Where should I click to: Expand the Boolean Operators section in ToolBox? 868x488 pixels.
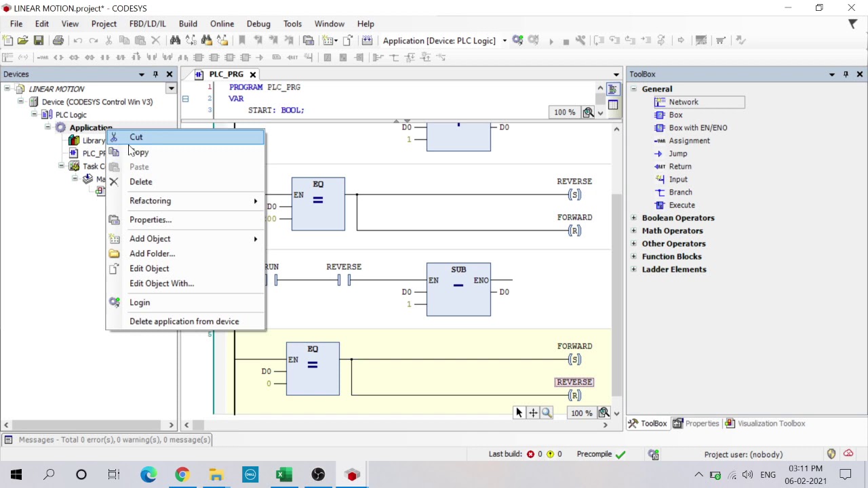(633, 218)
